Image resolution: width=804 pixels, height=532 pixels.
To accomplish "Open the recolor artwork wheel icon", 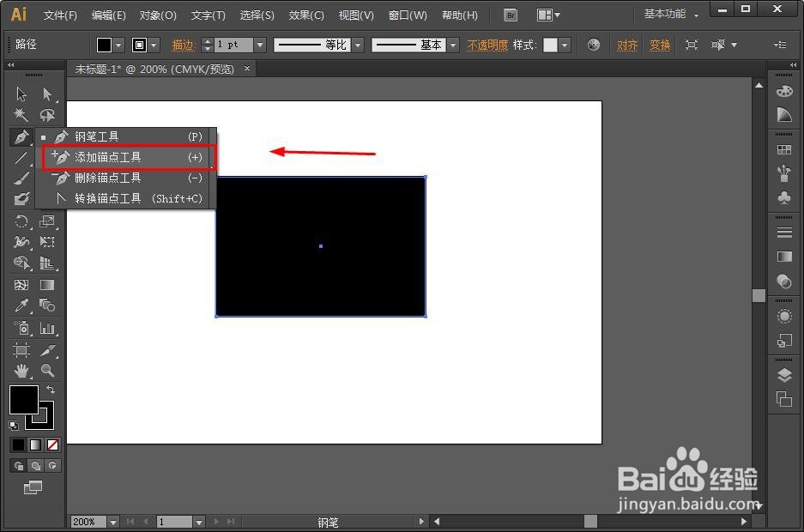I will (593, 45).
